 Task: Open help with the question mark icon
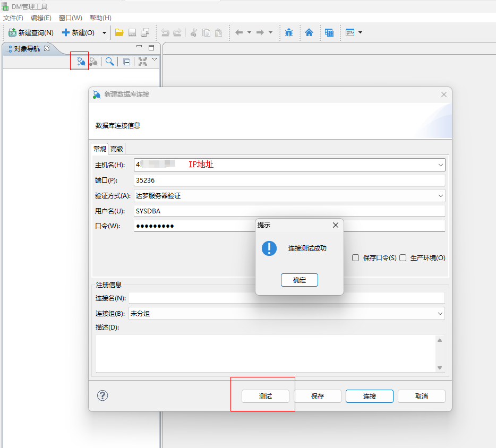pyautogui.click(x=102, y=395)
